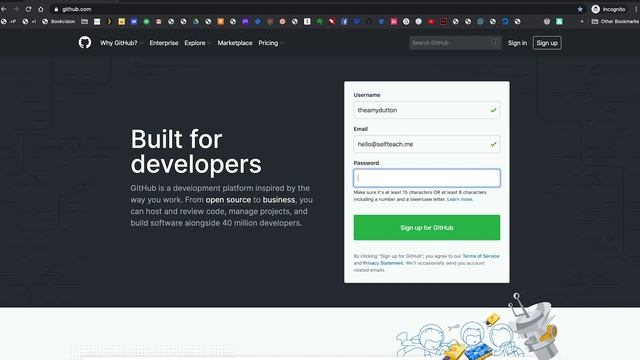Go back with the browser back arrow
The image size is (640, 360).
pos(4,9)
